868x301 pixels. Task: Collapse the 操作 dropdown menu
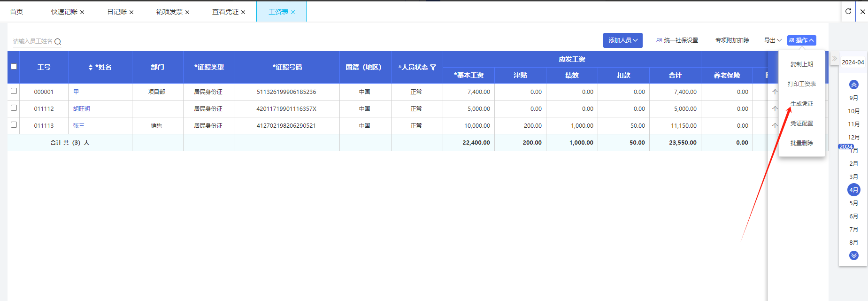[802, 40]
